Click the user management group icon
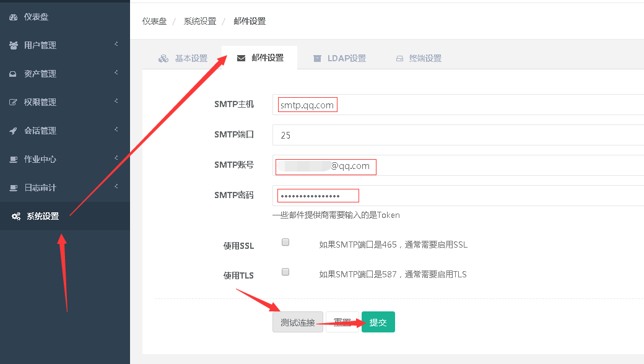 14,46
